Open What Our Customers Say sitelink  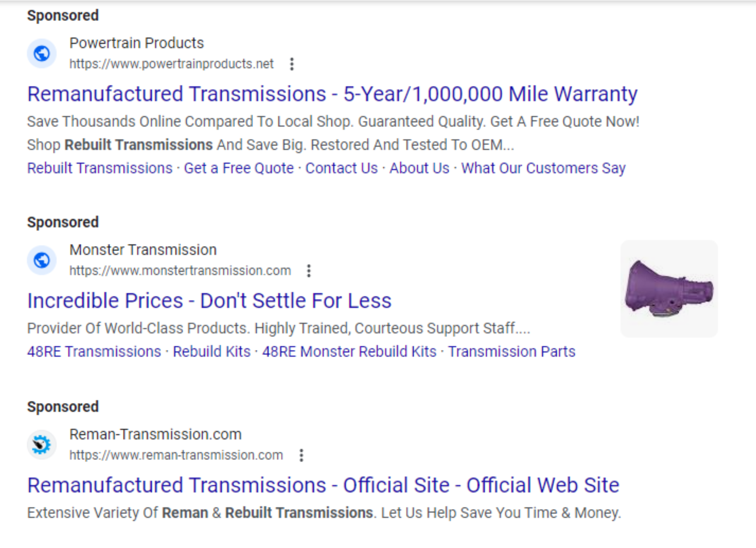[x=543, y=168]
